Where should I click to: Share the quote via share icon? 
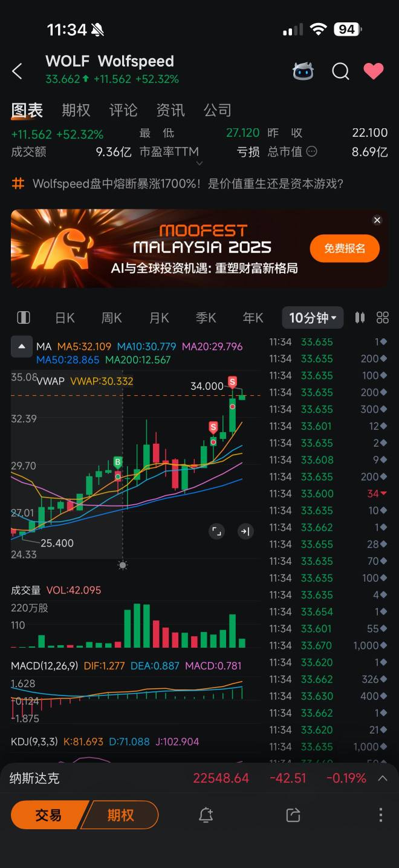coord(293,815)
